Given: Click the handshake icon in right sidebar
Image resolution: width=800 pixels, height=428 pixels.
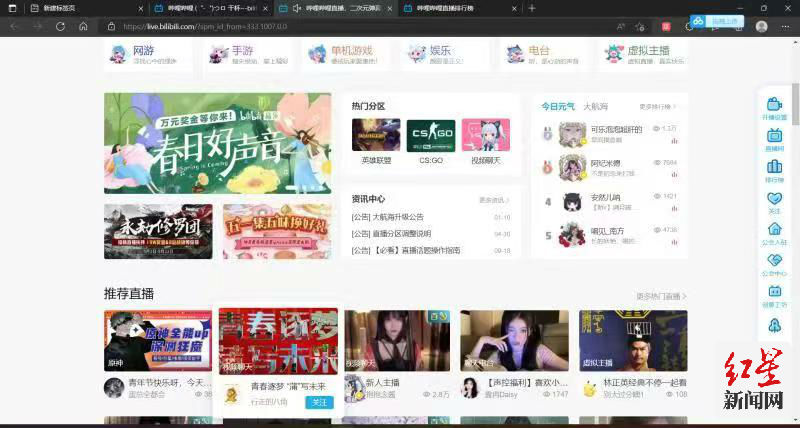Looking at the screenshot, I should [x=774, y=260].
